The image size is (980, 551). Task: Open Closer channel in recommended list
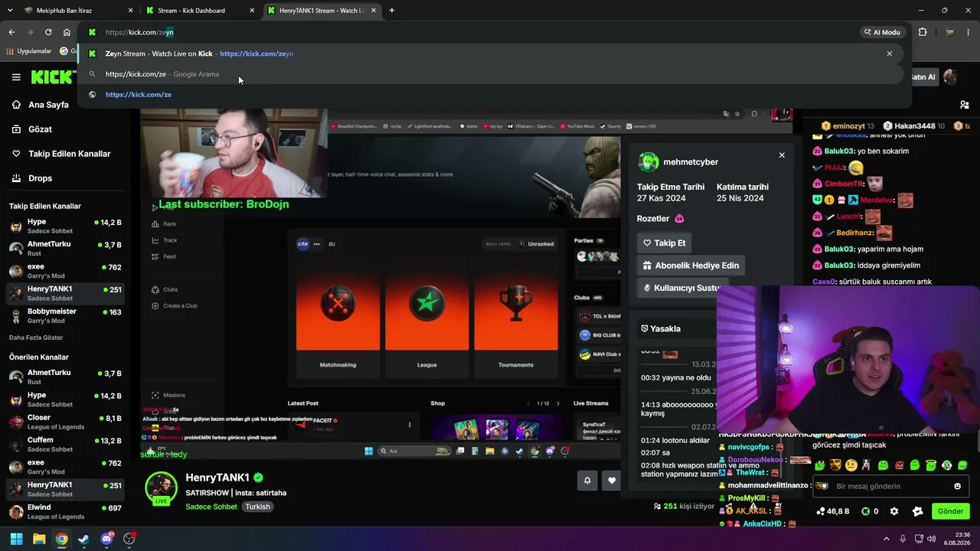tap(65, 422)
